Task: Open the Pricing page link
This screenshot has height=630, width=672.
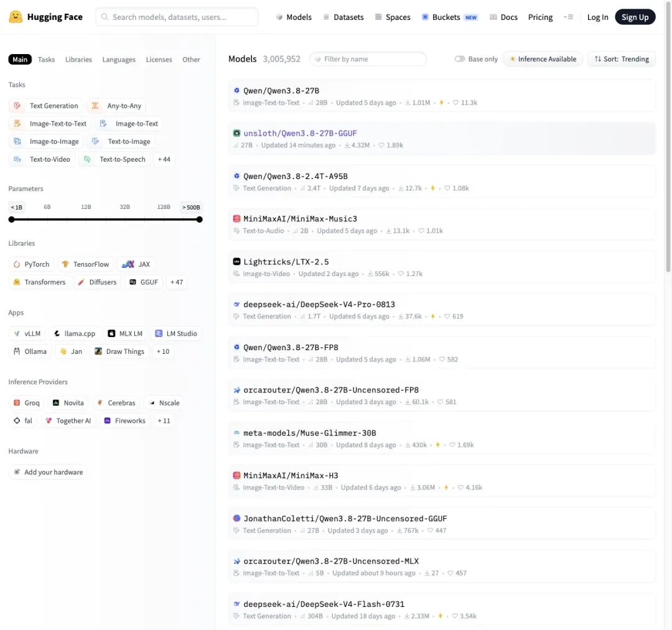Action: 540,17
